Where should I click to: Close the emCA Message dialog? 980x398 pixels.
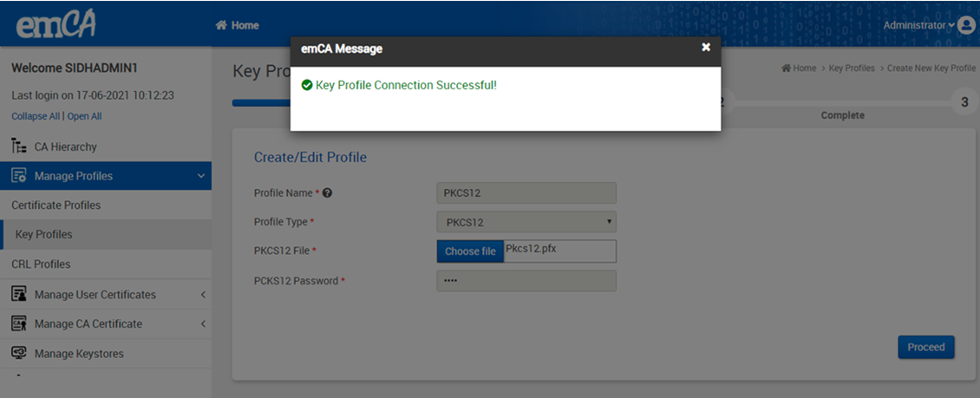click(x=706, y=48)
